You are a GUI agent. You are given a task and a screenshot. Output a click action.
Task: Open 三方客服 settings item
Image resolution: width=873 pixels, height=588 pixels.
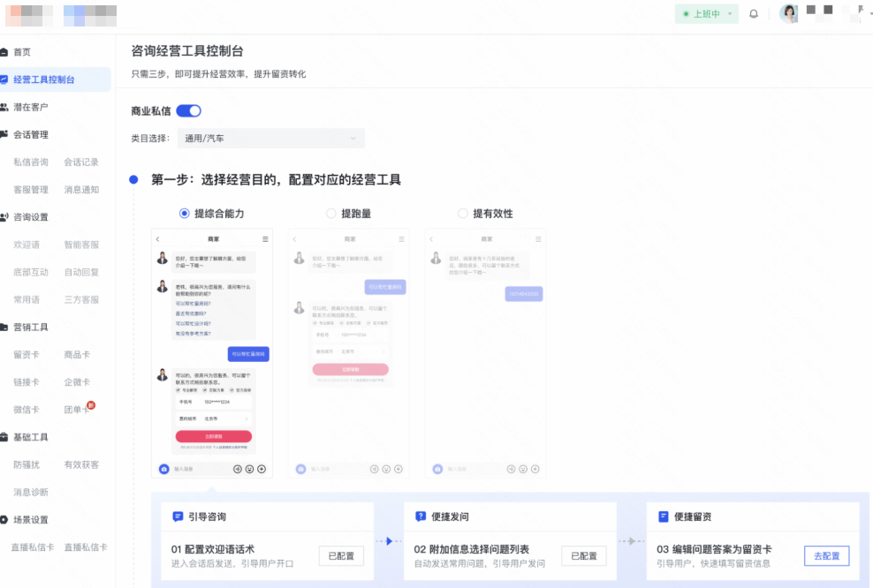[81, 300]
